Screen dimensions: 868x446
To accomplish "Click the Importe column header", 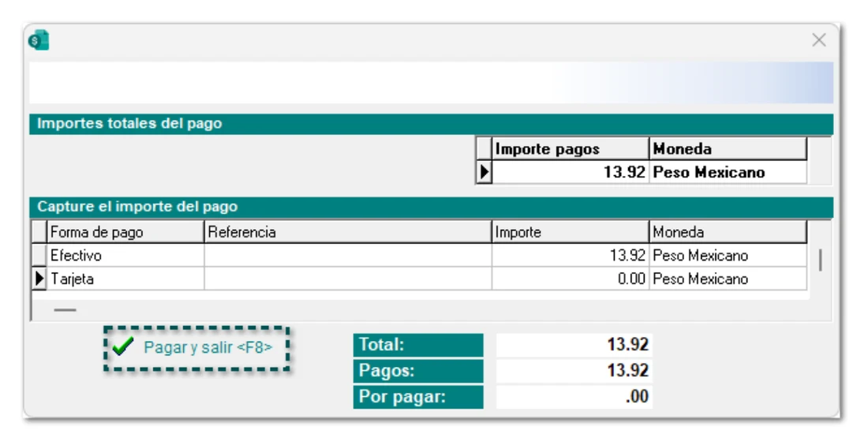I will 571,232.
